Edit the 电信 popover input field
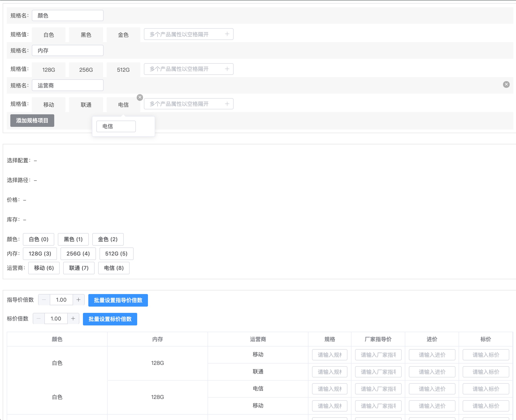Viewport: 516px width, 420px height. click(x=116, y=126)
